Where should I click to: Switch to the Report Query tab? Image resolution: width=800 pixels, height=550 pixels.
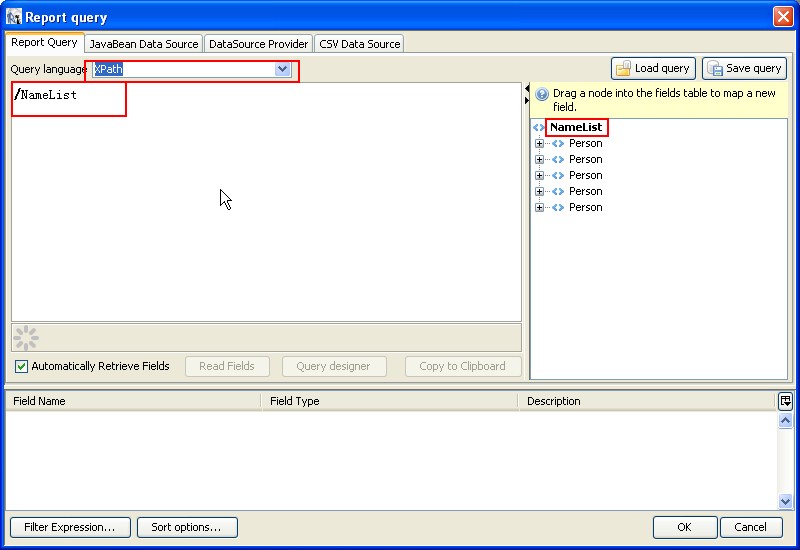(x=44, y=43)
